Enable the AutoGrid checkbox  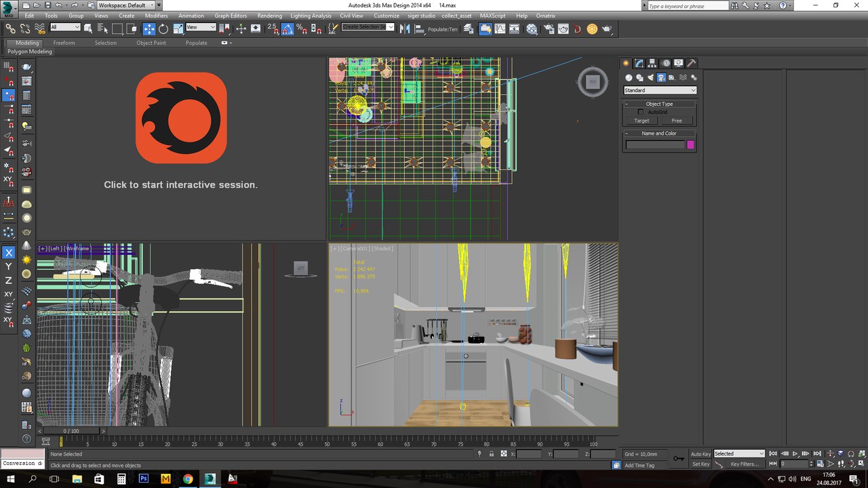click(641, 112)
